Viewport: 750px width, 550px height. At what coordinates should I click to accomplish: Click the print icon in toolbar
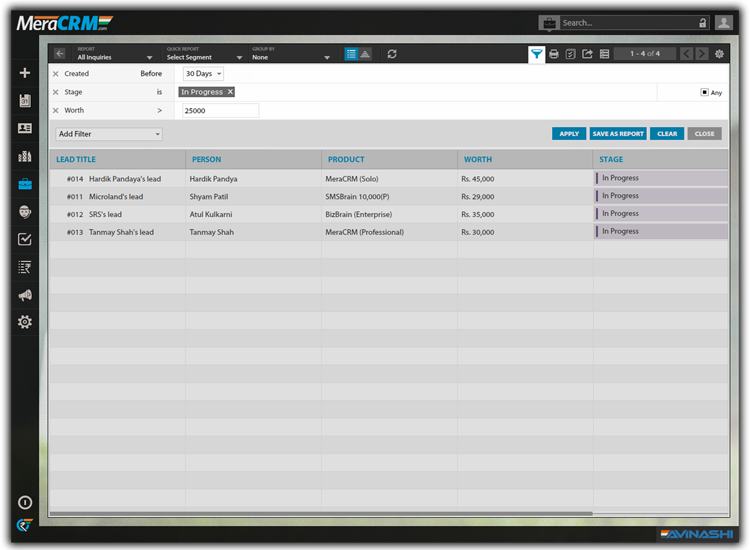coord(554,54)
